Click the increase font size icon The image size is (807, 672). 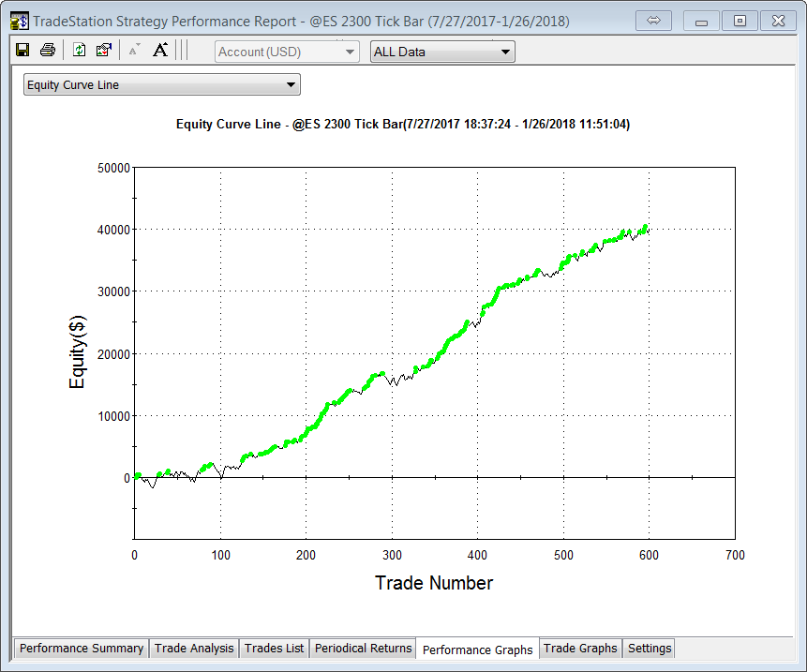[160, 51]
